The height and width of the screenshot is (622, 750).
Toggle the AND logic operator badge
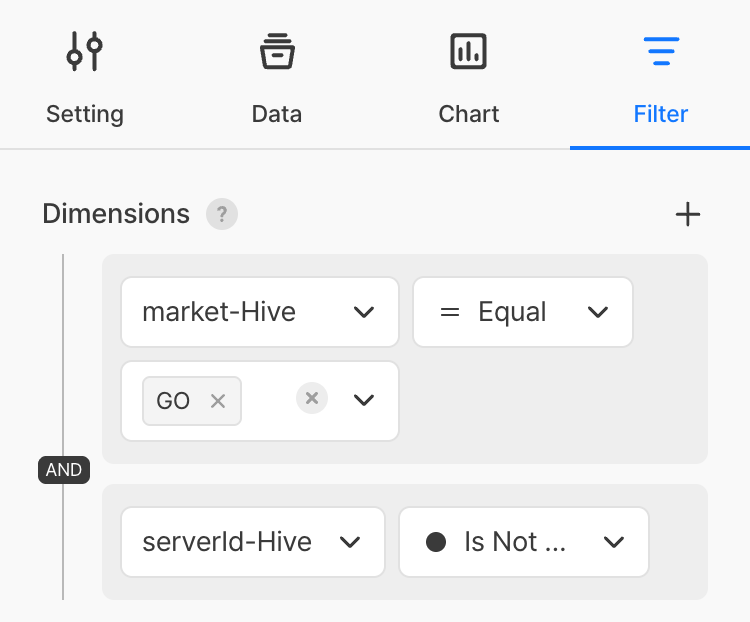[x=64, y=470]
